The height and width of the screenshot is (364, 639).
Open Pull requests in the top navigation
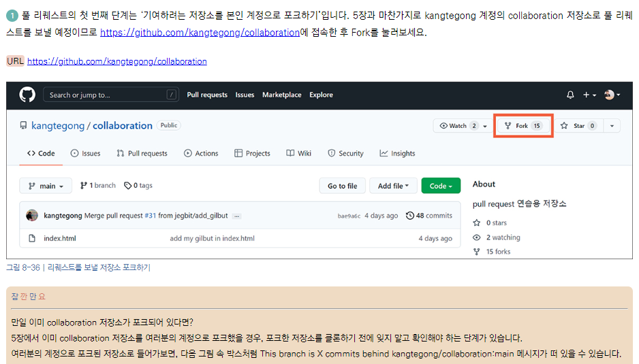[207, 95]
